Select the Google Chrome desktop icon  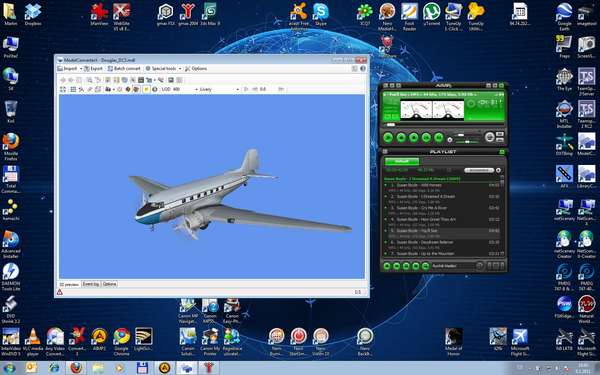point(122,342)
